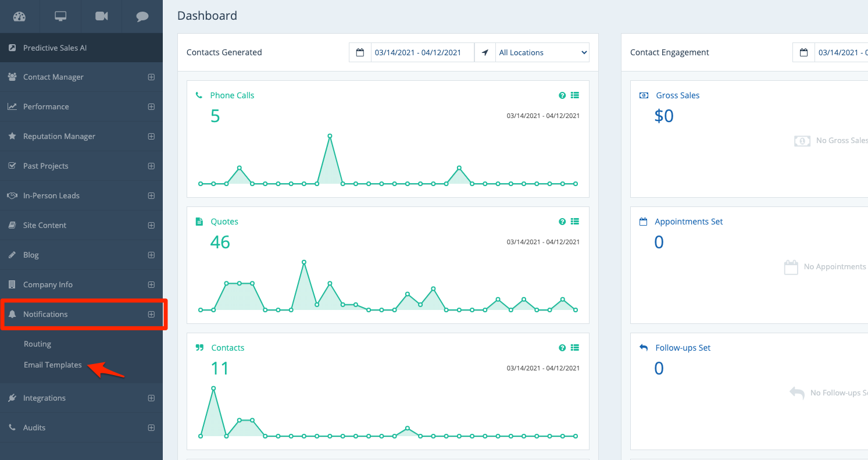Click the Phone Calls help question icon

(x=562, y=95)
